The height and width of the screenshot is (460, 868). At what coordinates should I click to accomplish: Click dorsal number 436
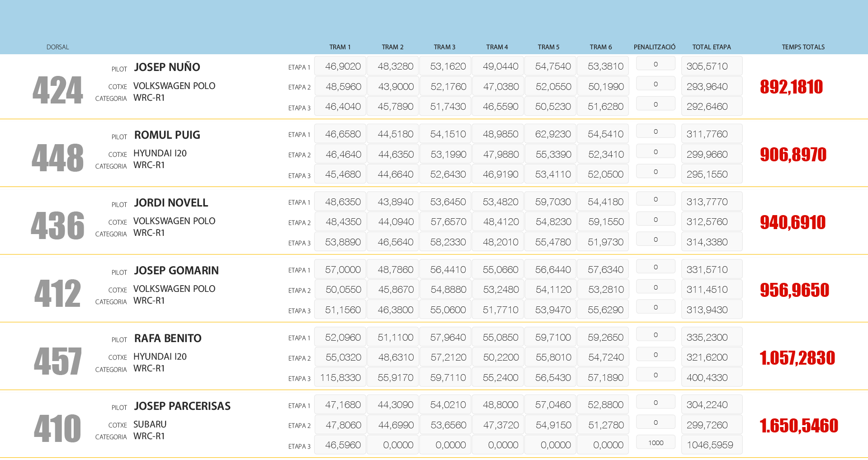click(57, 225)
